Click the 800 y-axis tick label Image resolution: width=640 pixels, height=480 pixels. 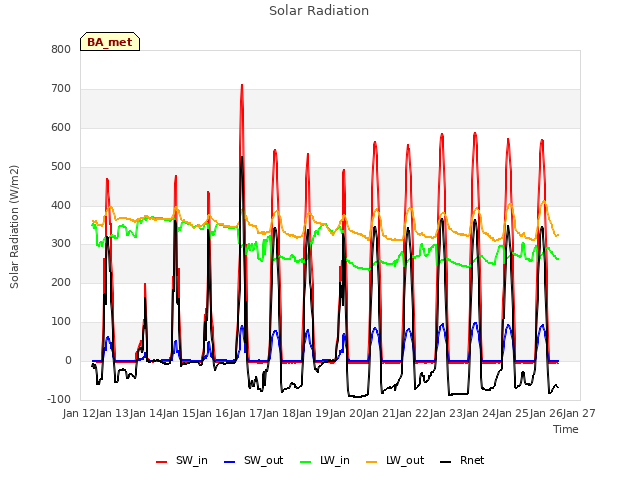61,49
